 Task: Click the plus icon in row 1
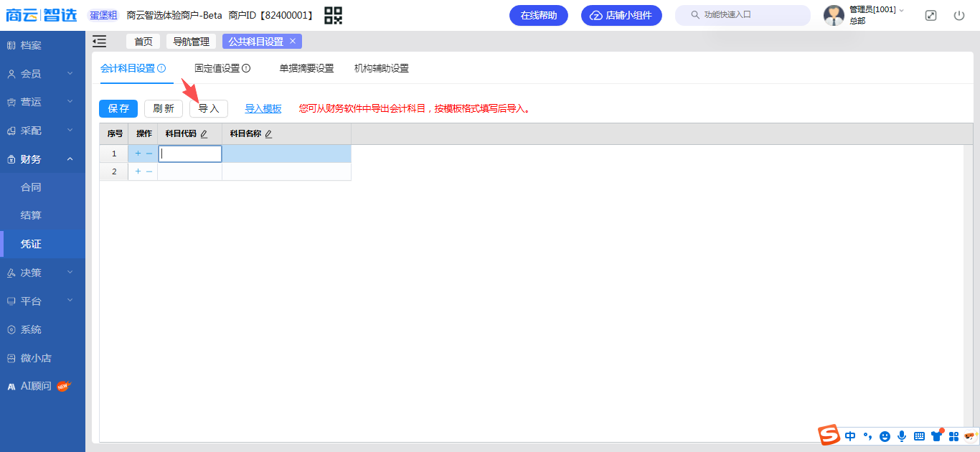[138, 154]
